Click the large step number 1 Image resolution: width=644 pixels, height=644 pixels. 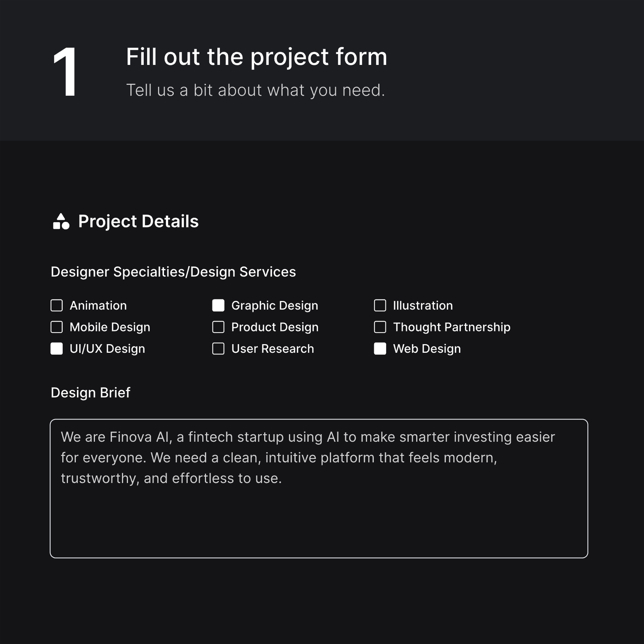(65, 71)
